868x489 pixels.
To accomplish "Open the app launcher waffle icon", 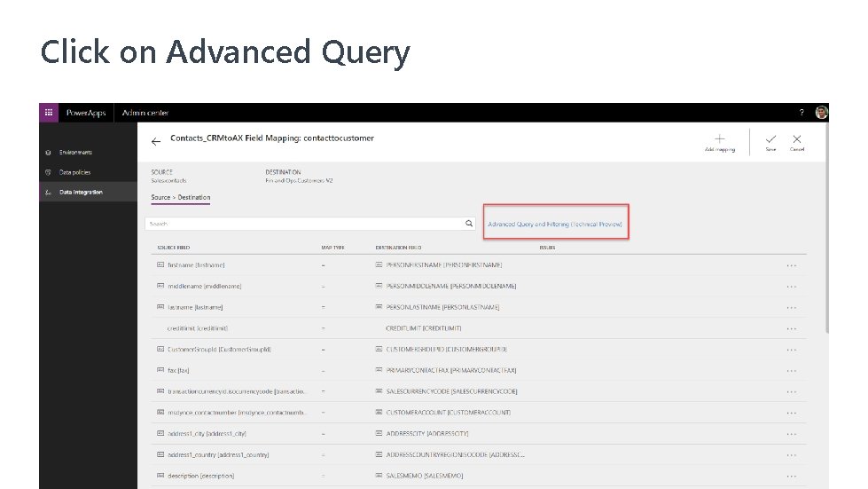I will pos(49,113).
